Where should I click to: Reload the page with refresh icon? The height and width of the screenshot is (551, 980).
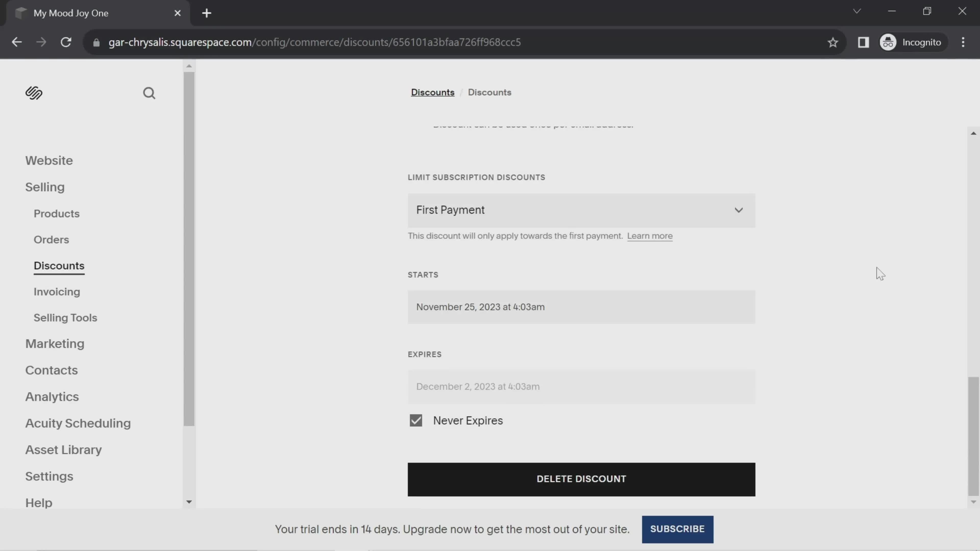click(x=66, y=42)
